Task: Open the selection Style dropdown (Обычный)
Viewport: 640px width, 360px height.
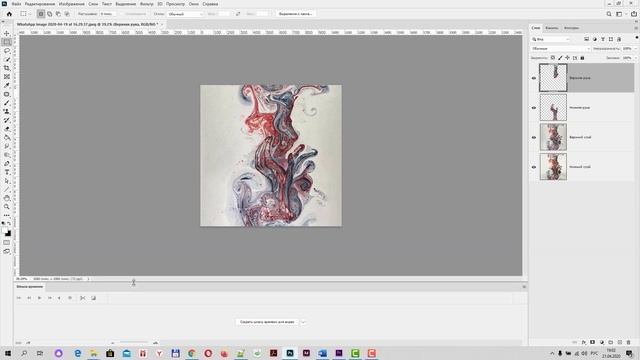Action: tap(185, 14)
